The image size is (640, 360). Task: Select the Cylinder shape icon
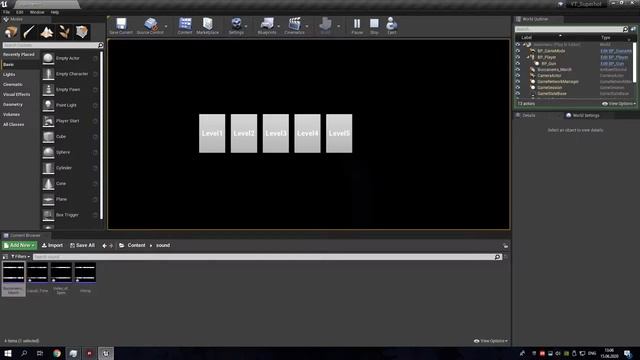[48, 168]
